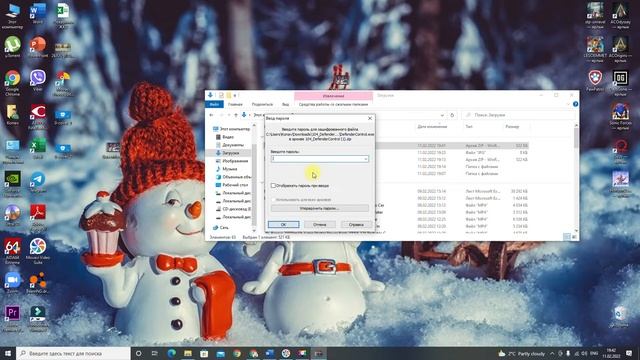Image resolution: width=640 pixels, height=360 pixels.
Task: Launch Telegram desktop shortcut
Action: pyautogui.click(x=38, y=182)
